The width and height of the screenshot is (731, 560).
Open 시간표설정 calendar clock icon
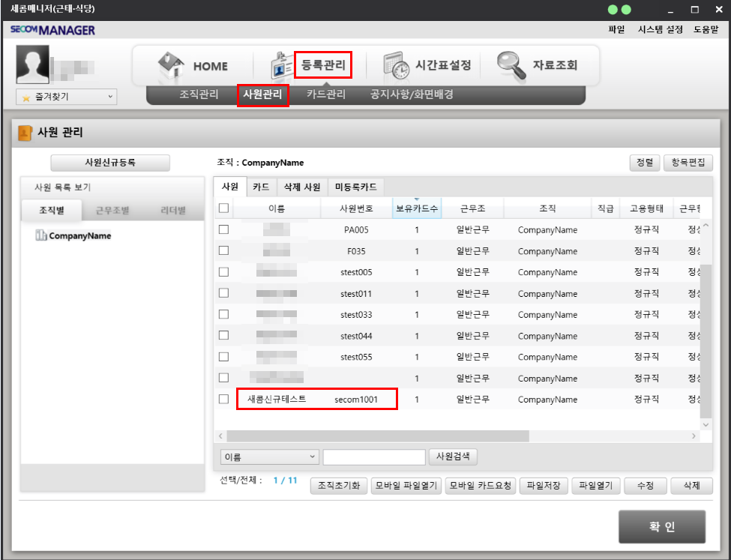tap(394, 65)
